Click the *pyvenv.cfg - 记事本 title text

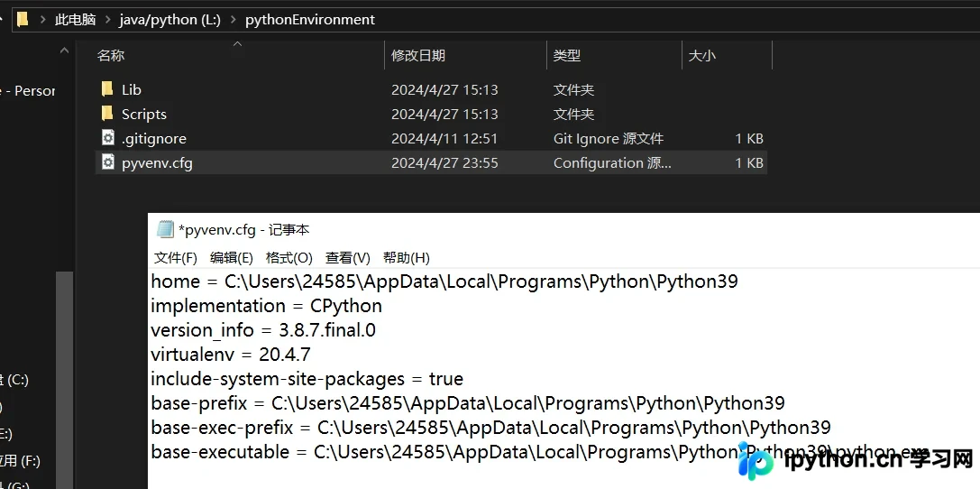pos(243,230)
